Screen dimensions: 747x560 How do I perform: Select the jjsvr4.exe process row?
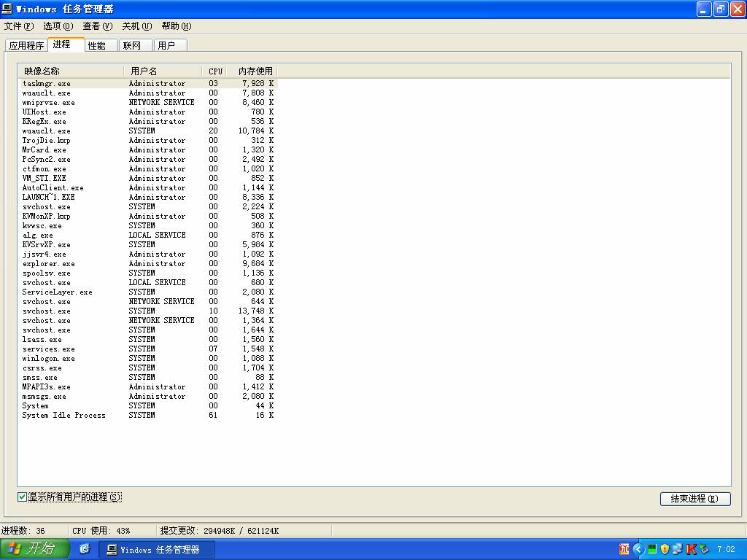click(148, 254)
